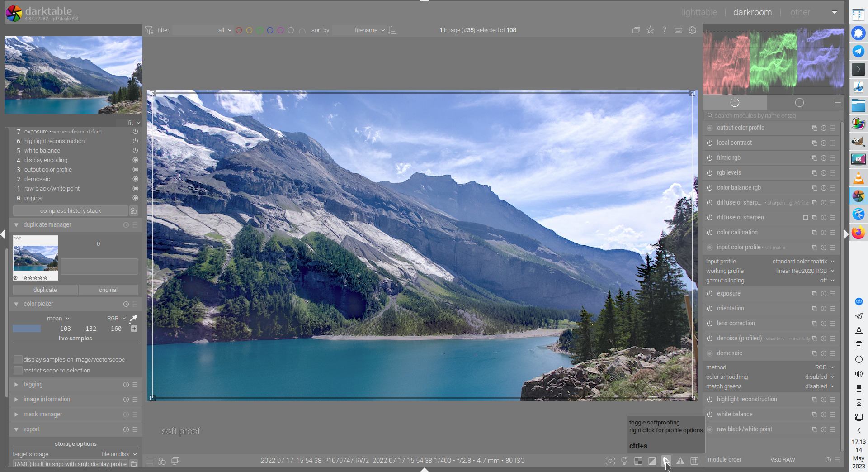Toggle color assessment lightbulb icon
The image size is (868, 472).
point(624,461)
